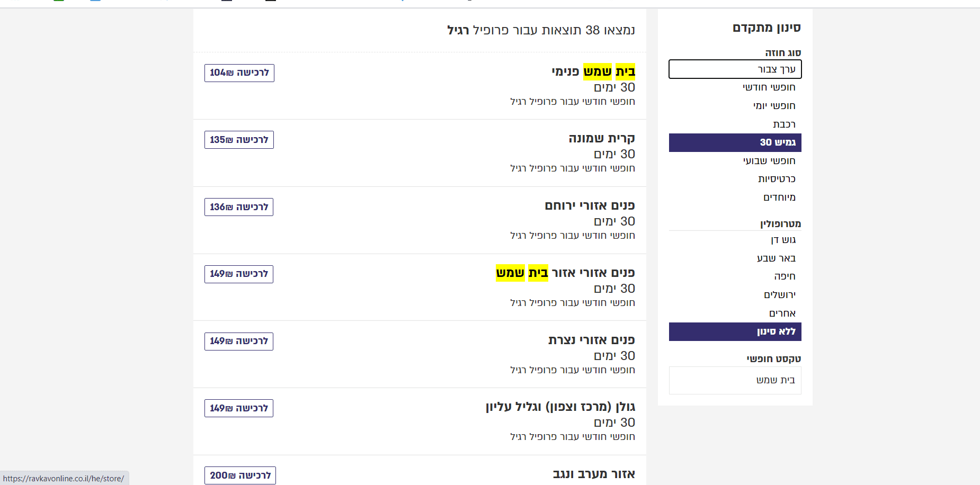Purchase פנים אזורי ירוחם for ₪136
The width and height of the screenshot is (980, 485).
239,207
